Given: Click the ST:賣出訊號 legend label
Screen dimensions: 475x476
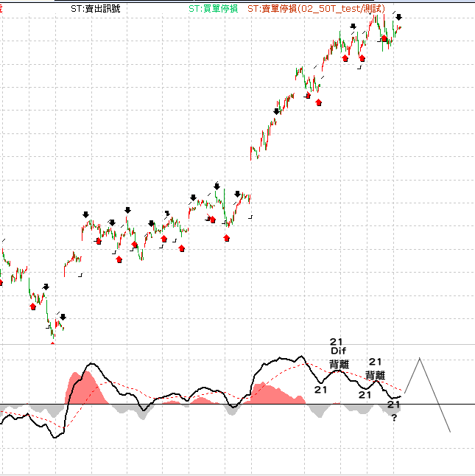Looking at the screenshot, I should [96, 9].
